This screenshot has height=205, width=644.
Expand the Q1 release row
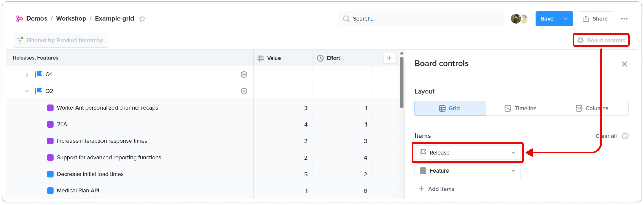pyautogui.click(x=27, y=74)
